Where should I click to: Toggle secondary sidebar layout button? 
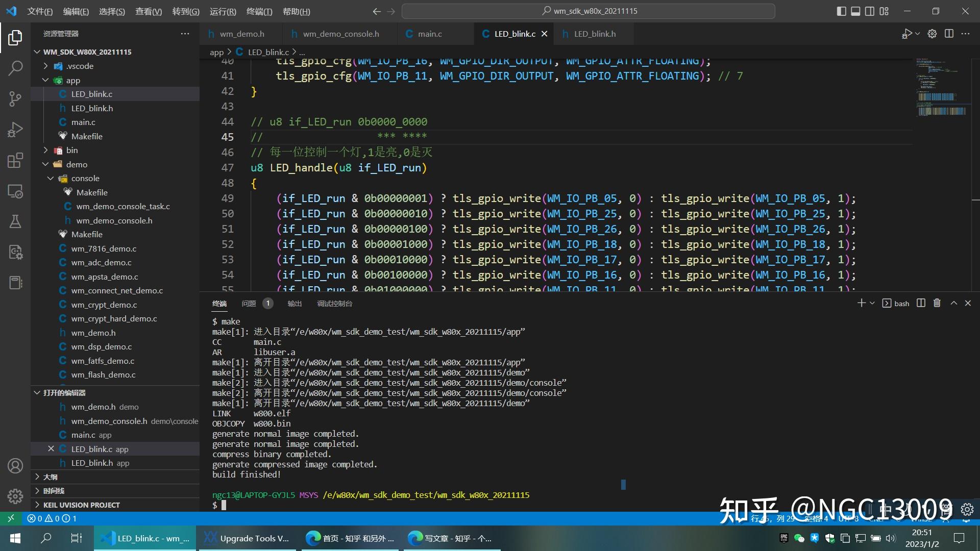tap(870, 11)
